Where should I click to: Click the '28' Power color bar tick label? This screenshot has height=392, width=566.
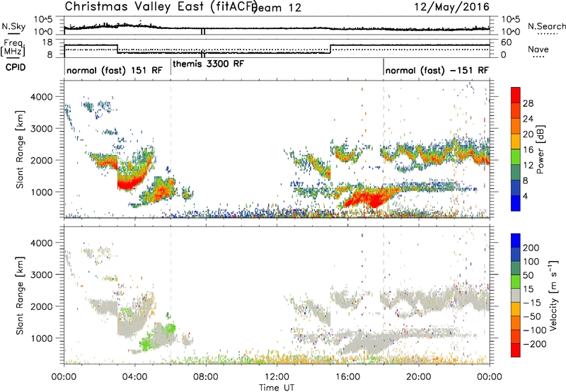click(x=528, y=103)
